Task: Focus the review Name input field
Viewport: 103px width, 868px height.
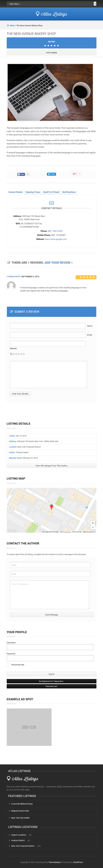Action: tap(48, 326)
